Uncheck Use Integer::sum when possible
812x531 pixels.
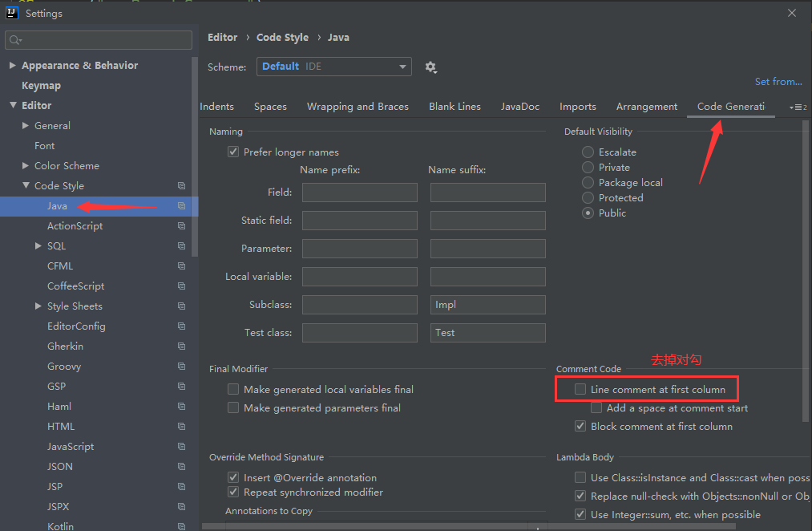point(580,514)
